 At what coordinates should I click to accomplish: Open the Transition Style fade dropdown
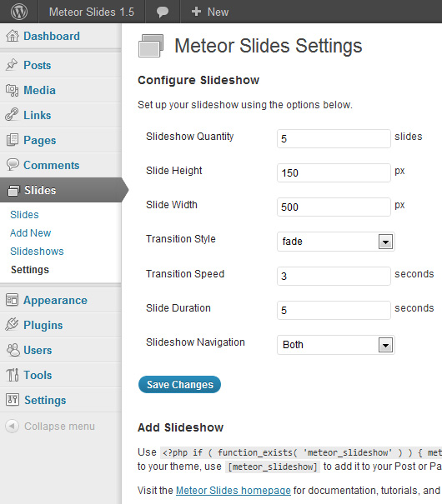336,242
